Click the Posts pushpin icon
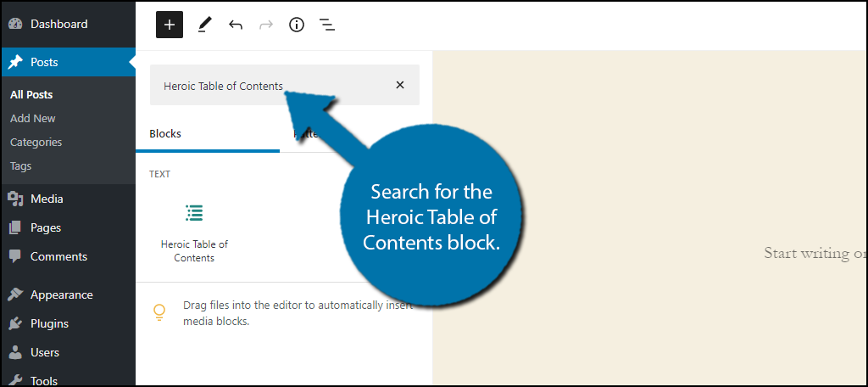 click(15, 62)
